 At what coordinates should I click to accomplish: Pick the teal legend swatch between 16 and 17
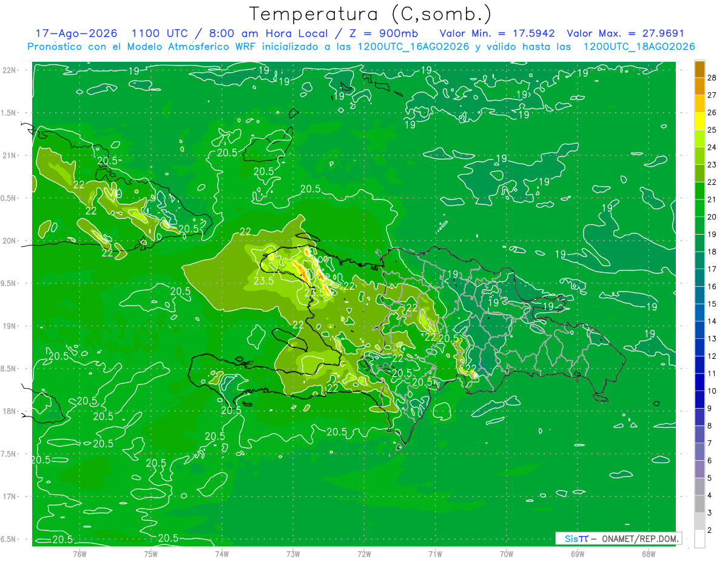tap(699, 278)
